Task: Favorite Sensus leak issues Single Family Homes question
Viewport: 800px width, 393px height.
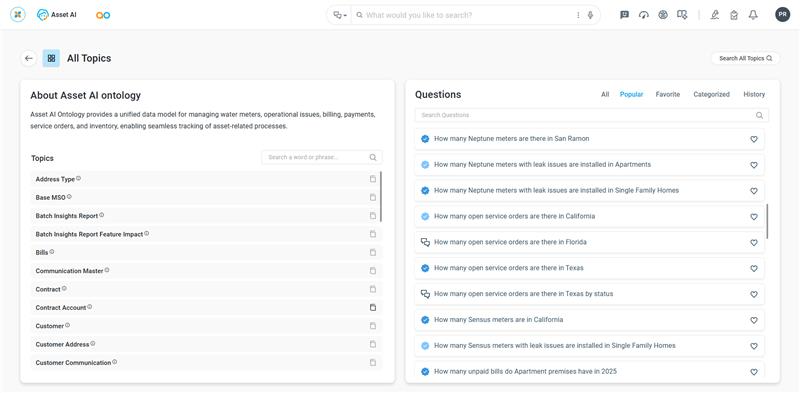Action: pyautogui.click(x=754, y=346)
